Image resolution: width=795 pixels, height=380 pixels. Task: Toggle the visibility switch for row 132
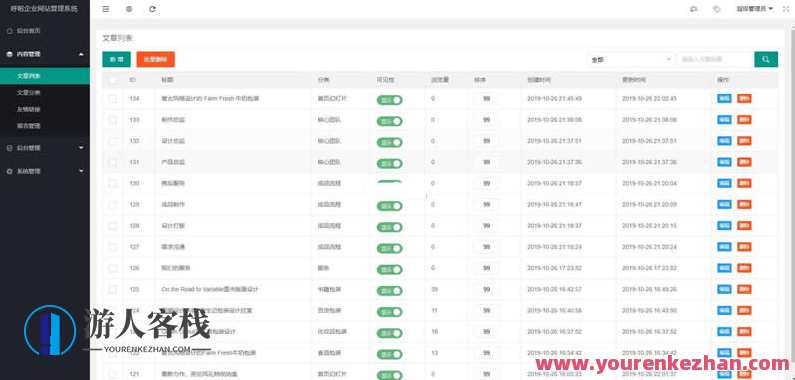coord(389,143)
